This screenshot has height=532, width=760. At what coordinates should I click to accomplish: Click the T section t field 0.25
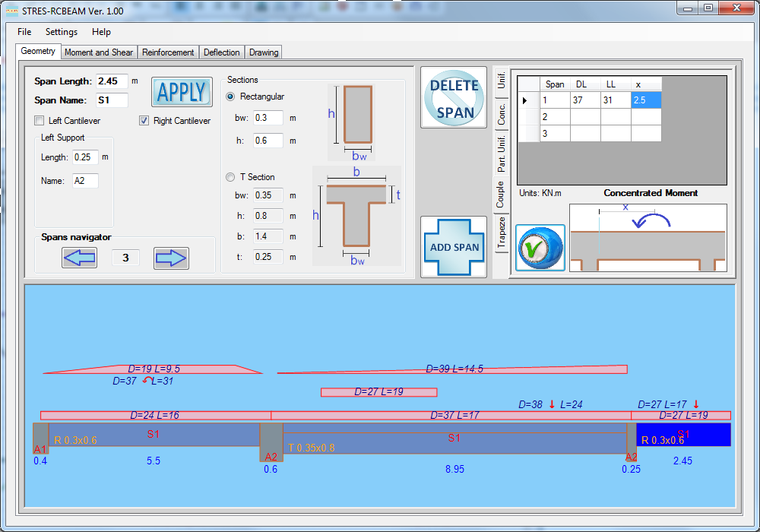268,257
